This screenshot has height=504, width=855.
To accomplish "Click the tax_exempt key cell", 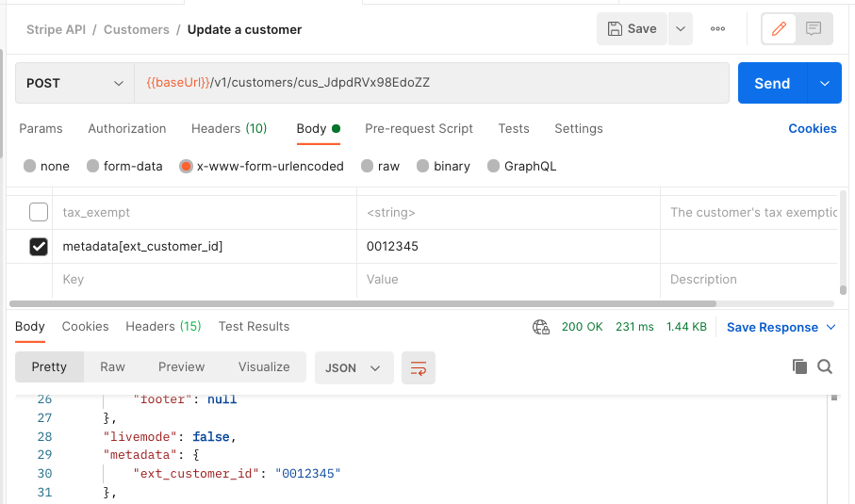I will tap(205, 213).
